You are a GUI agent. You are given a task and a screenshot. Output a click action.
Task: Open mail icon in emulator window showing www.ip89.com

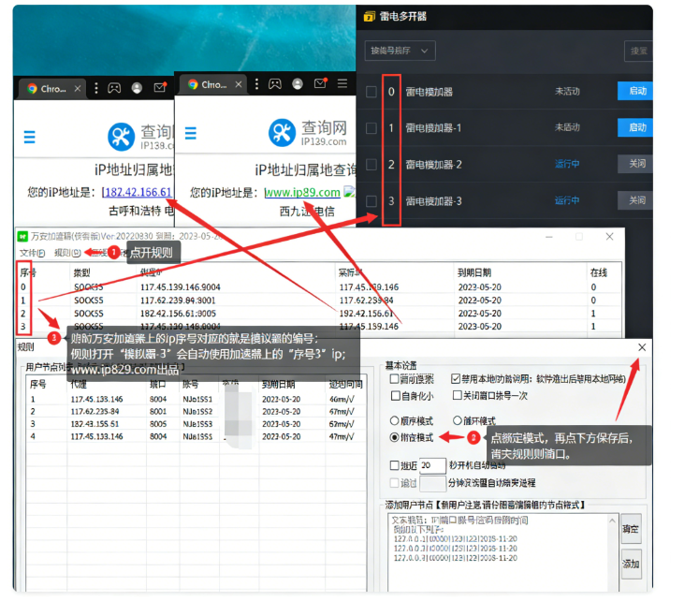click(320, 83)
